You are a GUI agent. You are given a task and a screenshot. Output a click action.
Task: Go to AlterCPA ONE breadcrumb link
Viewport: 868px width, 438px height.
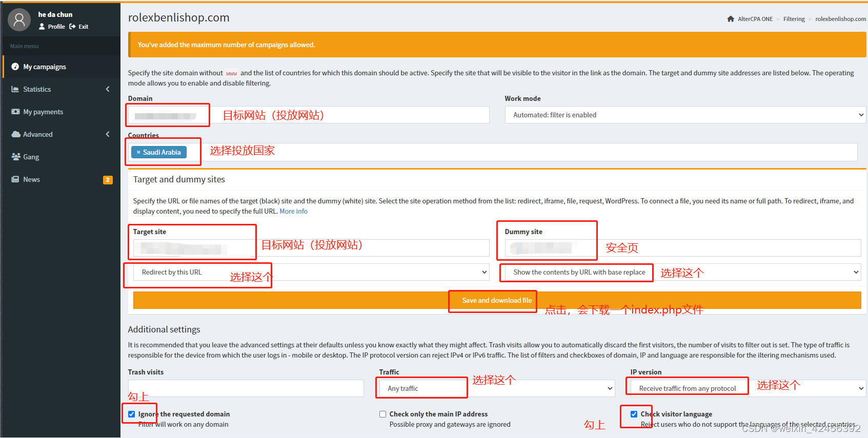[x=755, y=19]
